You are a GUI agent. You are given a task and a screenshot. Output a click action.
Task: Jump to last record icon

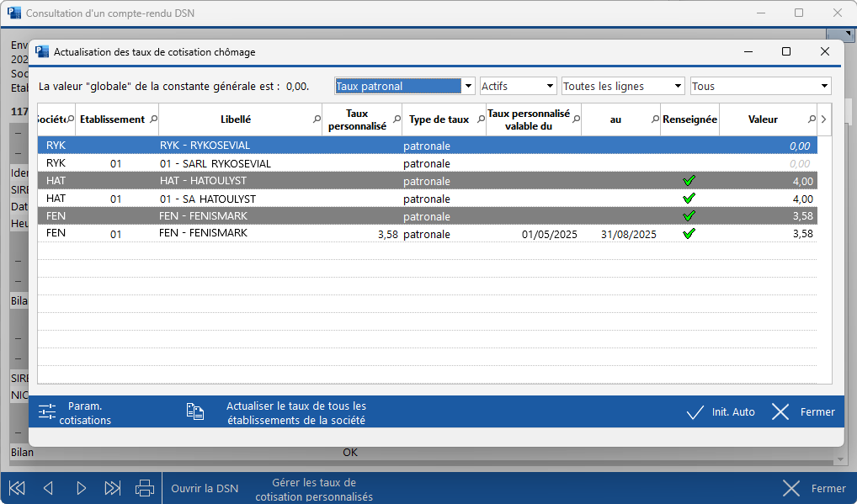[x=113, y=488]
